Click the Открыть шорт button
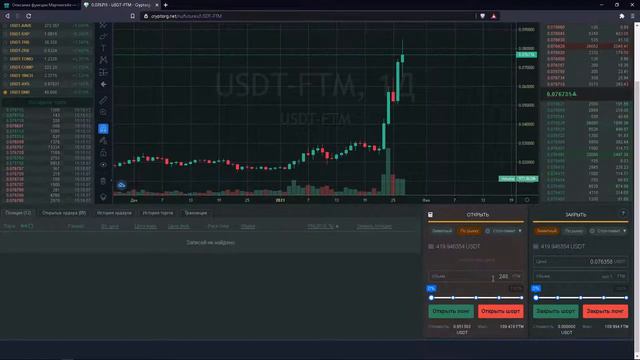Image resolution: width=640 pixels, height=360 pixels. pos(500,311)
